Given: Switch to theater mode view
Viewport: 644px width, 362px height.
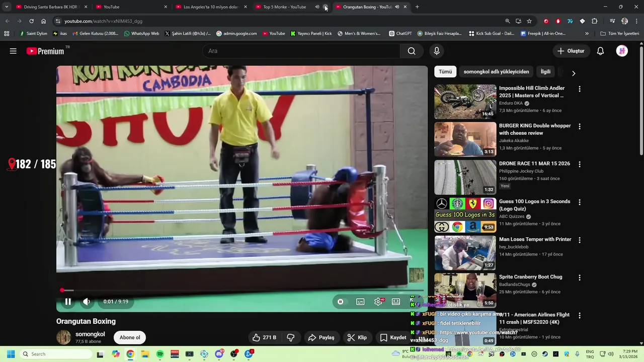Looking at the screenshot, I should [x=396, y=302].
